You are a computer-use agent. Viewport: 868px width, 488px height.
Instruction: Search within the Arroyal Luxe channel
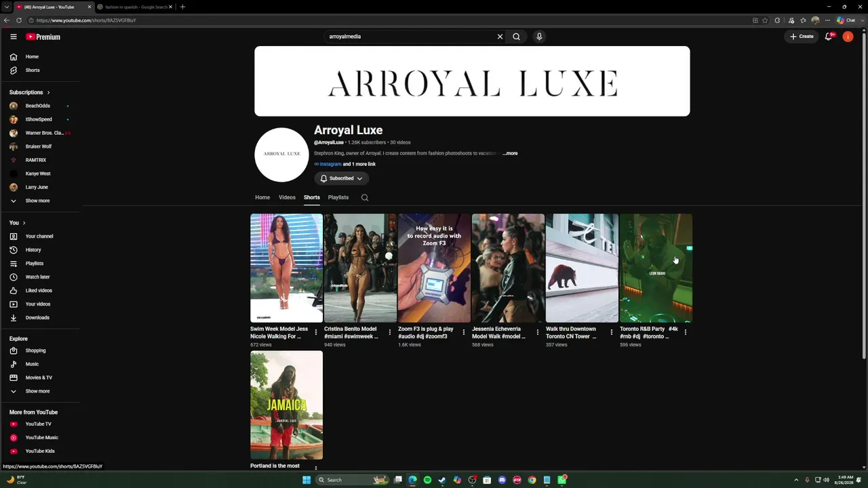(365, 198)
